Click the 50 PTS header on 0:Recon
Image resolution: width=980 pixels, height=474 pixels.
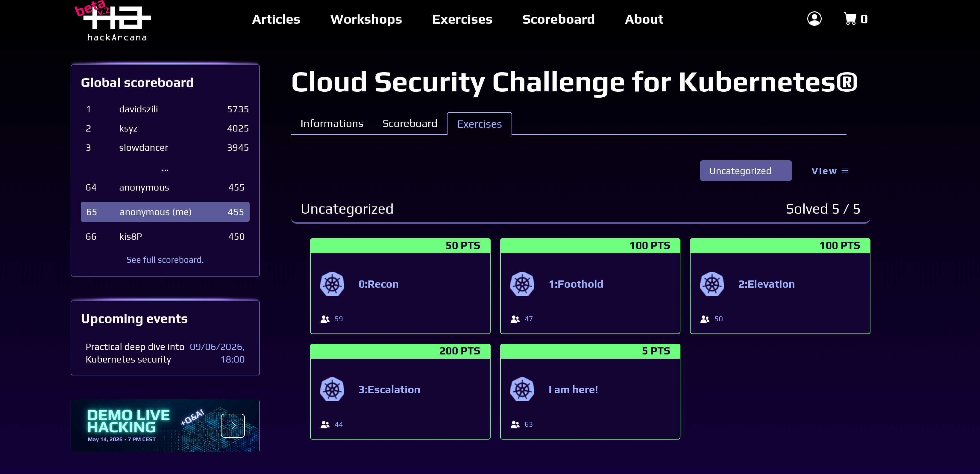click(x=400, y=246)
